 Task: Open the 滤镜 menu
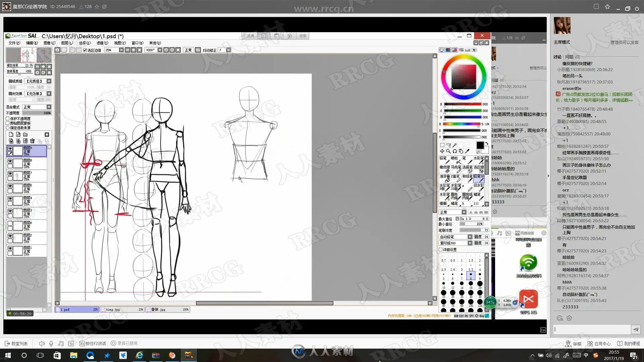pyautogui.click(x=102, y=43)
